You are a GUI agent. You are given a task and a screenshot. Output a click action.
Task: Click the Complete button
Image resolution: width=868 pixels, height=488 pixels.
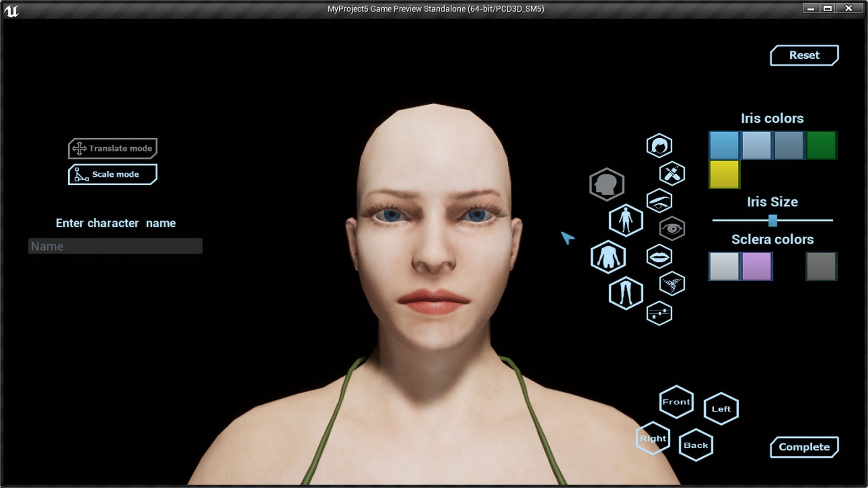tap(804, 447)
